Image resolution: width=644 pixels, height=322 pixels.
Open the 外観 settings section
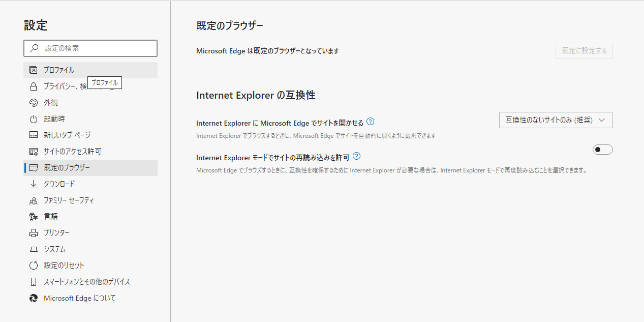click(90, 103)
